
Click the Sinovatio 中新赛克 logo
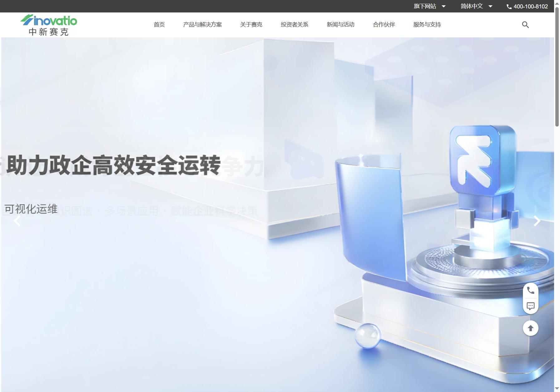pyautogui.click(x=49, y=25)
